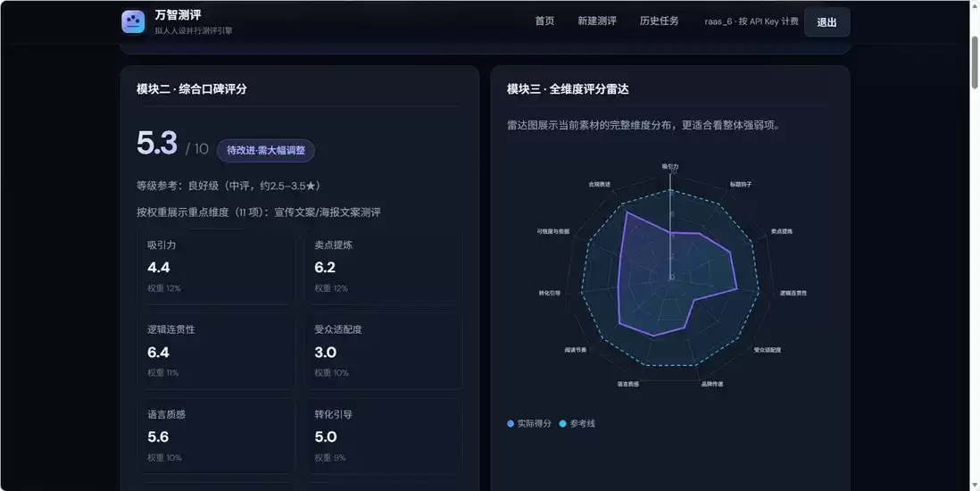Select the 受众适配度 score card
980x491 pixels.
click(384, 352)
